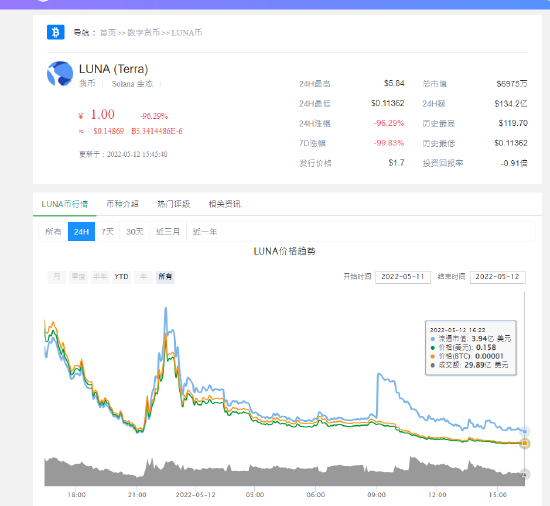Viewport: 550px width, 506px height.
Task: Click the 24H涨幅 row percentage
Action: click(x=389, y=123)
